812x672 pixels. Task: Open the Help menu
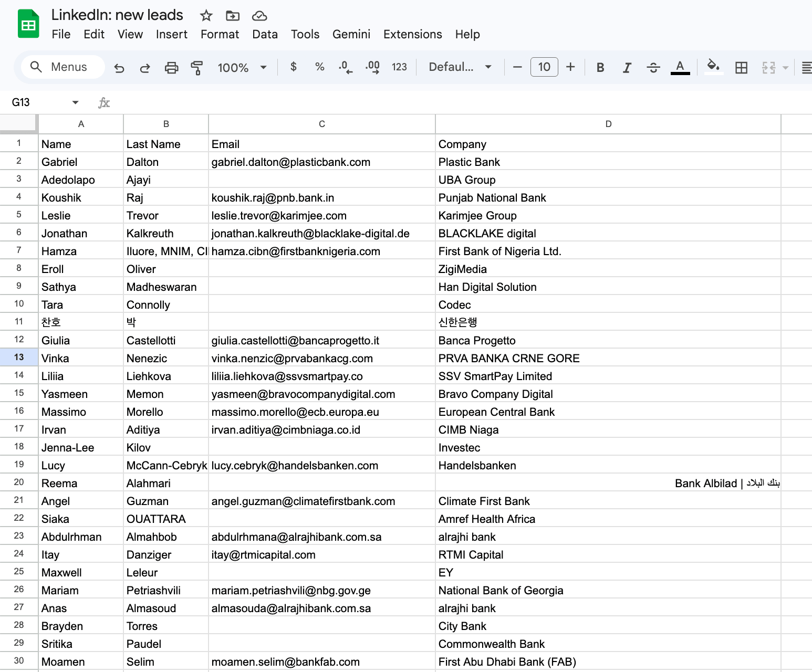pos(467,34)
